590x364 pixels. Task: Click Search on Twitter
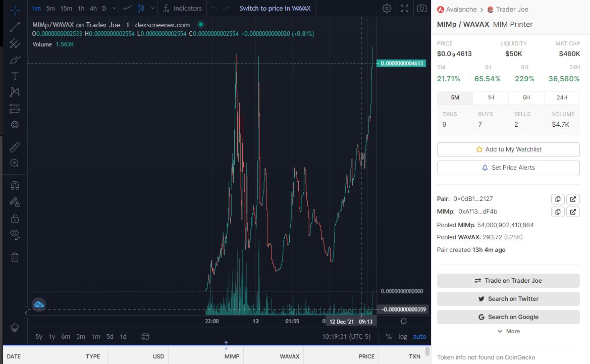click(508, 299)
